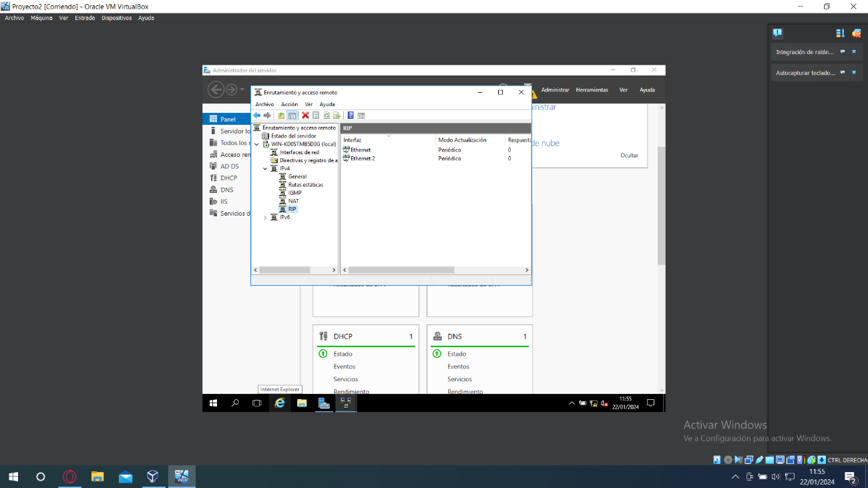Viewport: 868px width, 488px height.
Task: Dismiss the Integración de ratón notification
Action: (x=853, y=51)
